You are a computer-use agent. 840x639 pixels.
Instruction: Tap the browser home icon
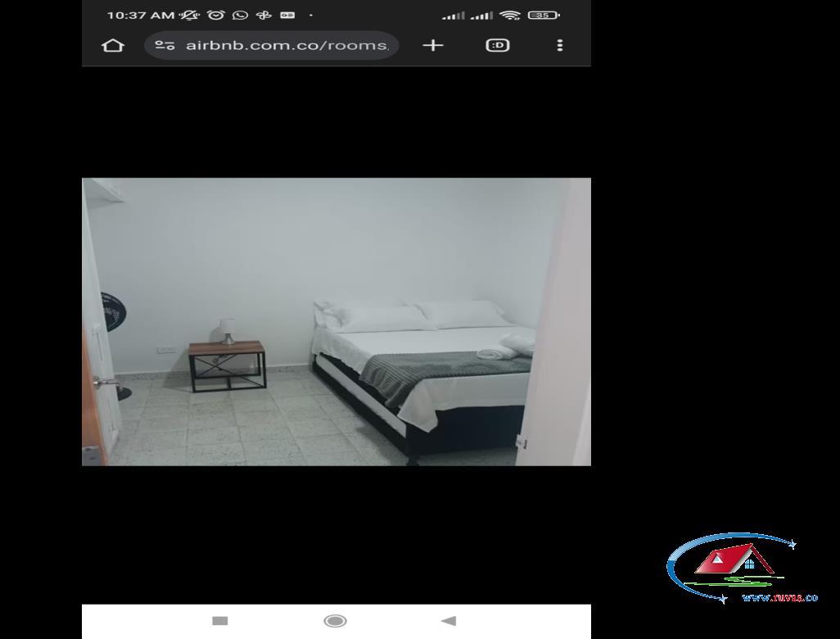point(113,46)
